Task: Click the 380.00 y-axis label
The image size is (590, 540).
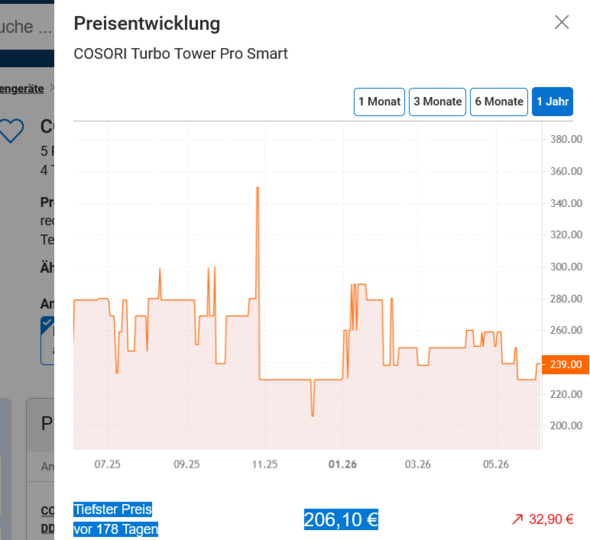Action: (x=566, y=139)
